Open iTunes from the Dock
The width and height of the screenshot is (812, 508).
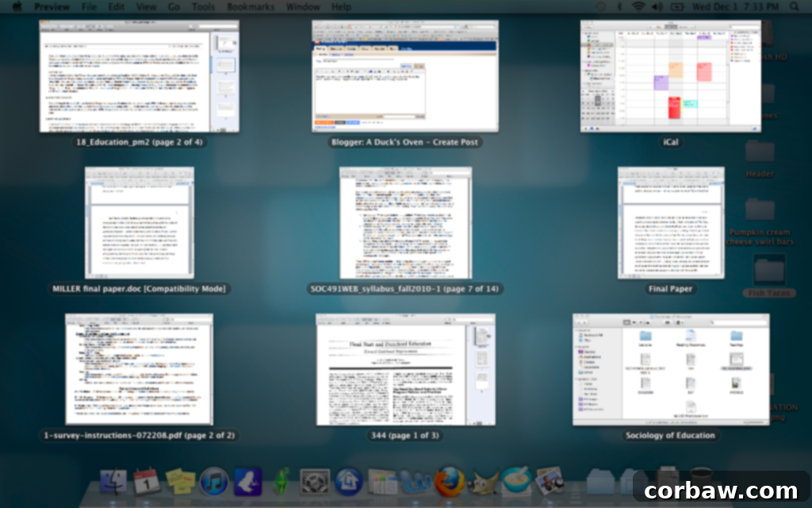(213, 482)
